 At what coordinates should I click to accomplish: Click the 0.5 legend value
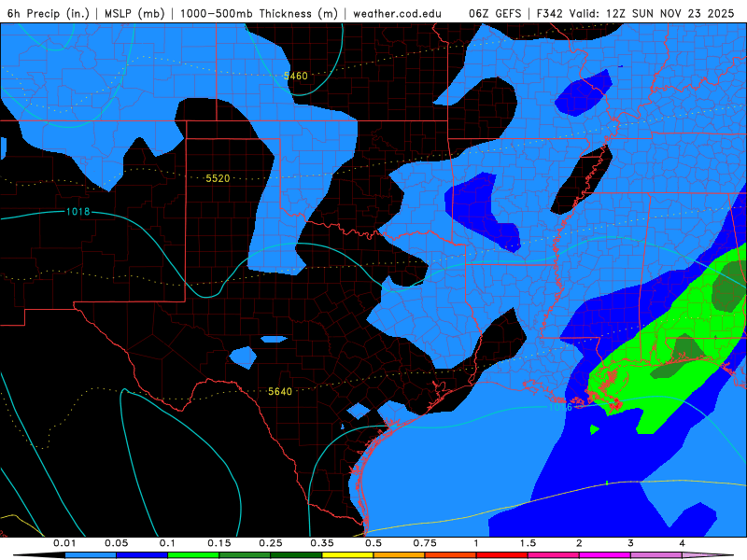373,543
